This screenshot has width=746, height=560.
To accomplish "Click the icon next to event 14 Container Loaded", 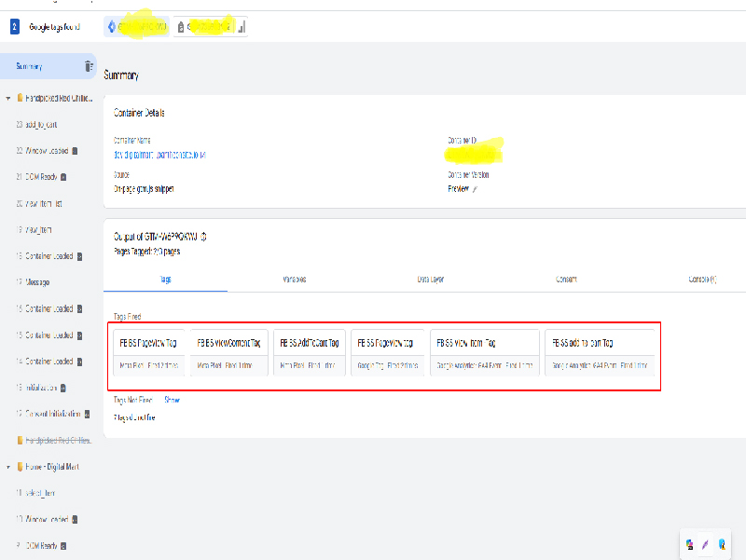I will point(79,362).
